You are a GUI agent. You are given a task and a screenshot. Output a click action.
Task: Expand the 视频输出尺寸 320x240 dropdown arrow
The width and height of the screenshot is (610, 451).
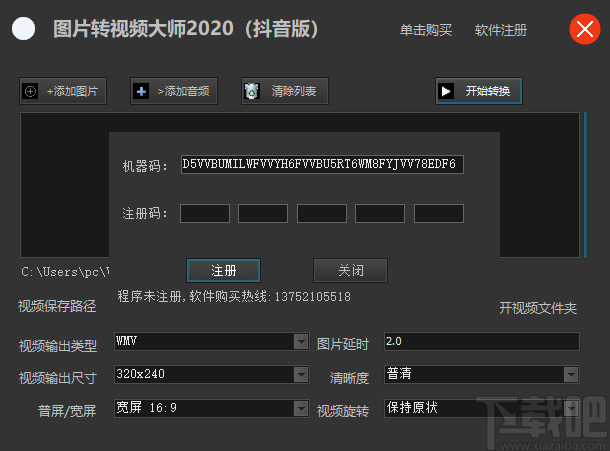(x=301, y=375)
